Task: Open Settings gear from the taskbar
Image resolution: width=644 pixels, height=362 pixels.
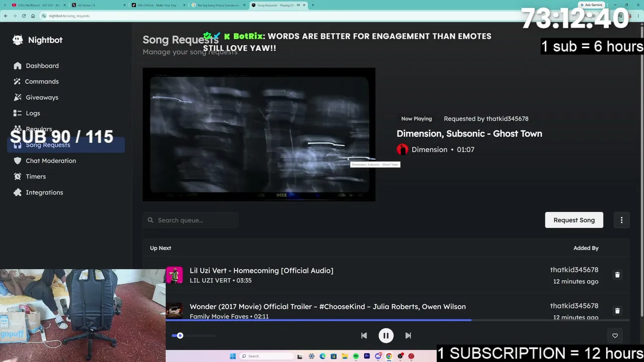Action: [311, 356]
